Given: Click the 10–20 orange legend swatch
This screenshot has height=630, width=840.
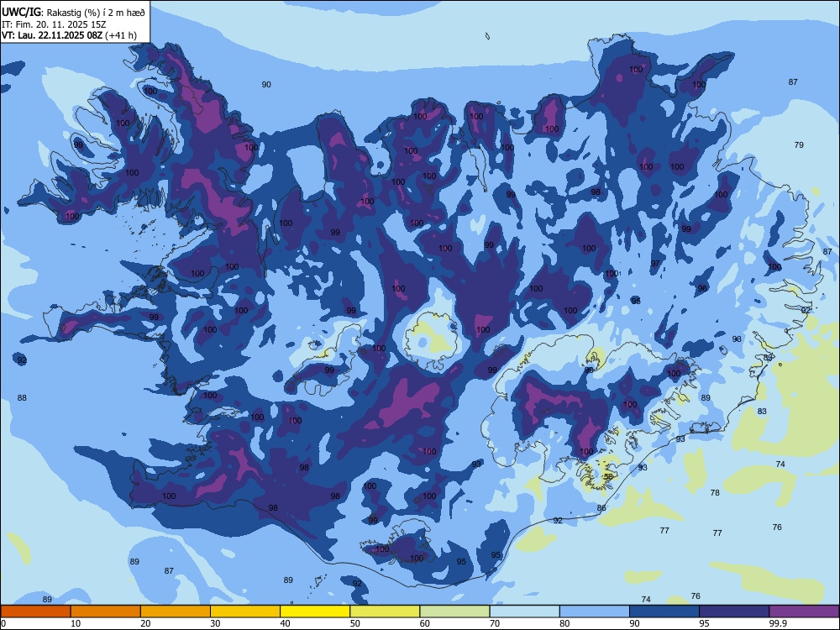Looking at the screenshot, I should pos(106,612).
